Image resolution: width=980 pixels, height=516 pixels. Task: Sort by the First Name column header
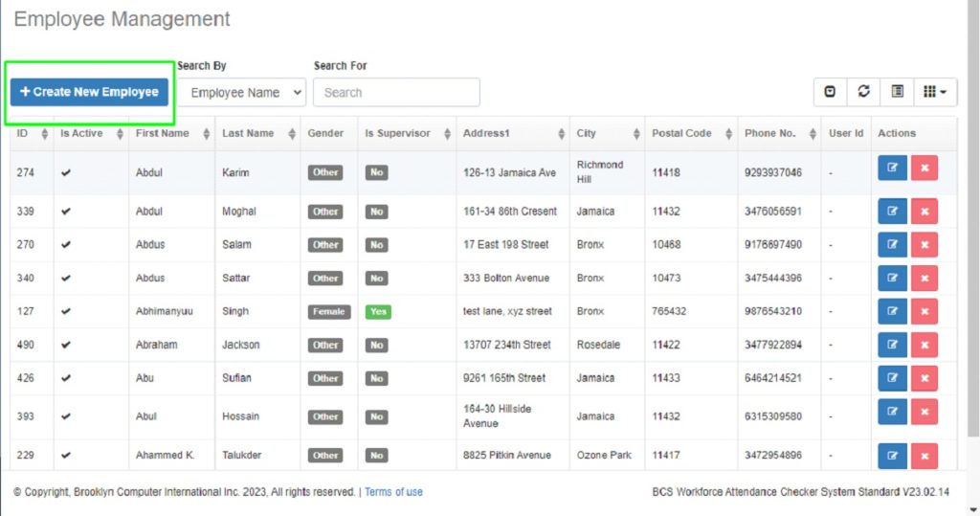(x=170, y=134)
